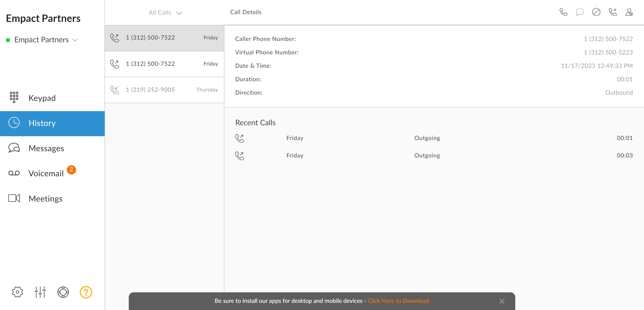
Task: Select the Thursday call from 1 (219) 252-9005
Action: 164,90
